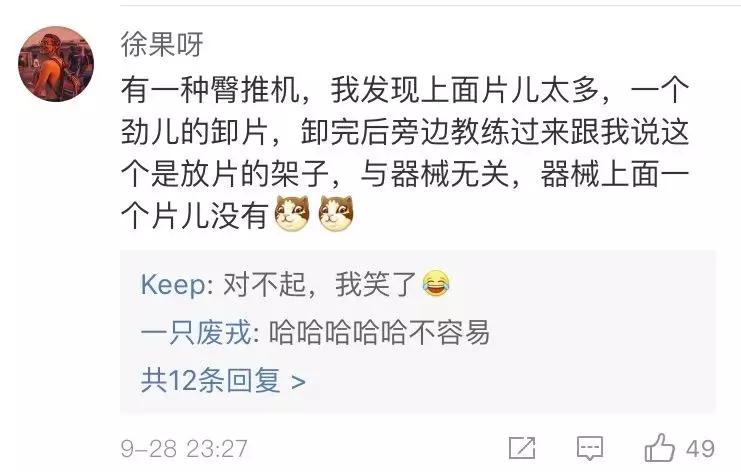Viewport: 741px width, 472px height.
Task: Tap the laughing-crying emoji in Keep's reply
Action: pos(436,283)
